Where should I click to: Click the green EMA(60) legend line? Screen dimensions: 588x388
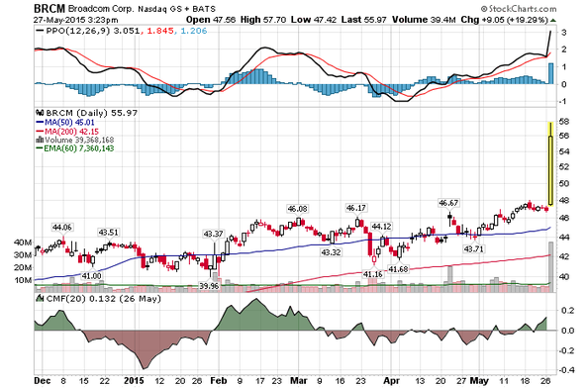(40, 148)
